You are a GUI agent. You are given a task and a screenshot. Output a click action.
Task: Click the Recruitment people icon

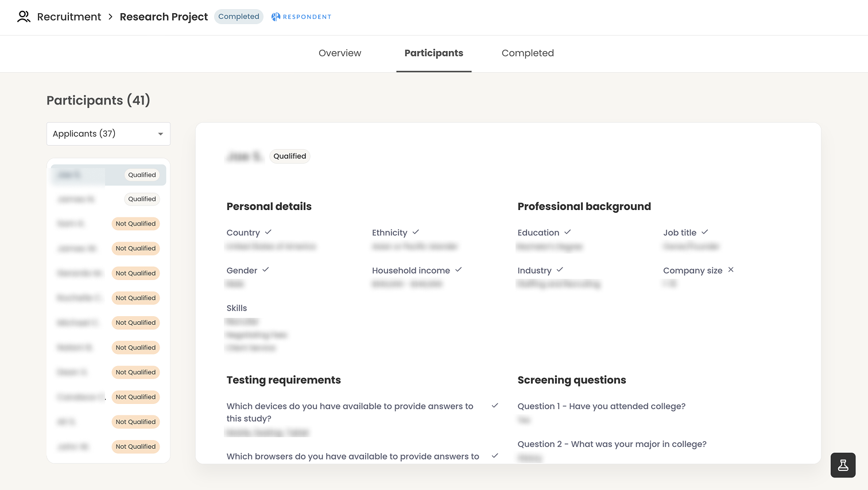[24, 17]
